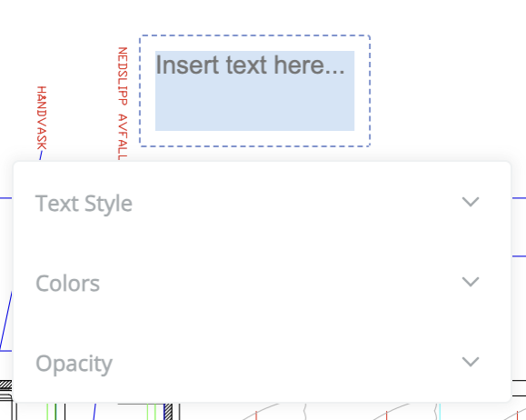Expand the Colors section chevron

click(471, 282)
